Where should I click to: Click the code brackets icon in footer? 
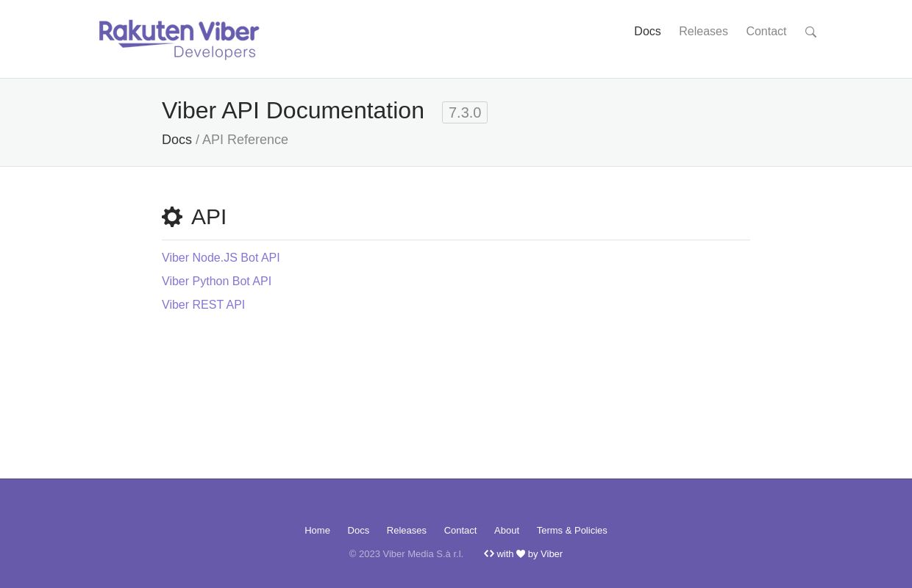pyautogui.click(x=489, y=554)
